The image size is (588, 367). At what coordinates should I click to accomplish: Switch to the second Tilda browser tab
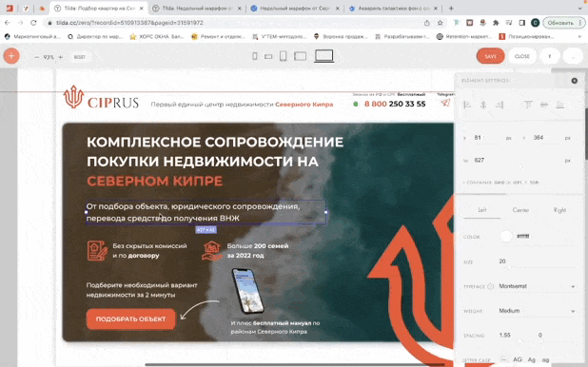point(197,9)
